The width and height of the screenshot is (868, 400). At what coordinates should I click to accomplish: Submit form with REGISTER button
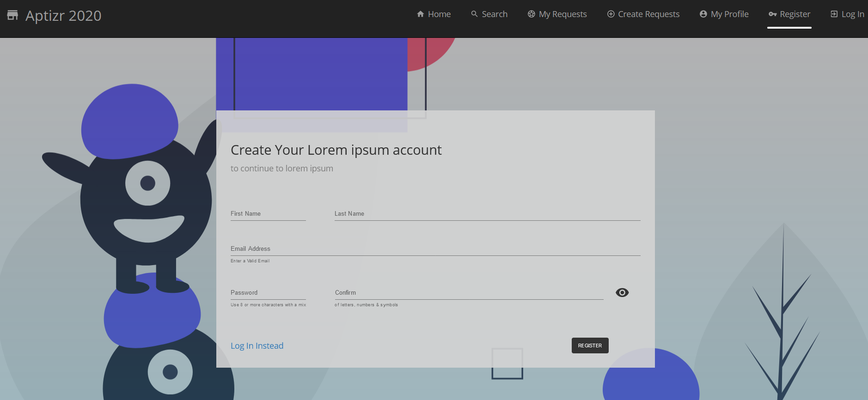590,345
